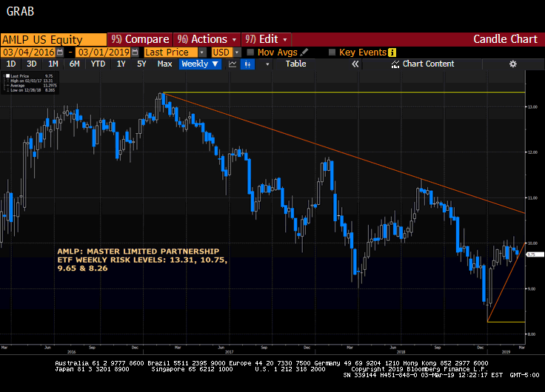Click the 13.00 price axis label

[532, 107]
